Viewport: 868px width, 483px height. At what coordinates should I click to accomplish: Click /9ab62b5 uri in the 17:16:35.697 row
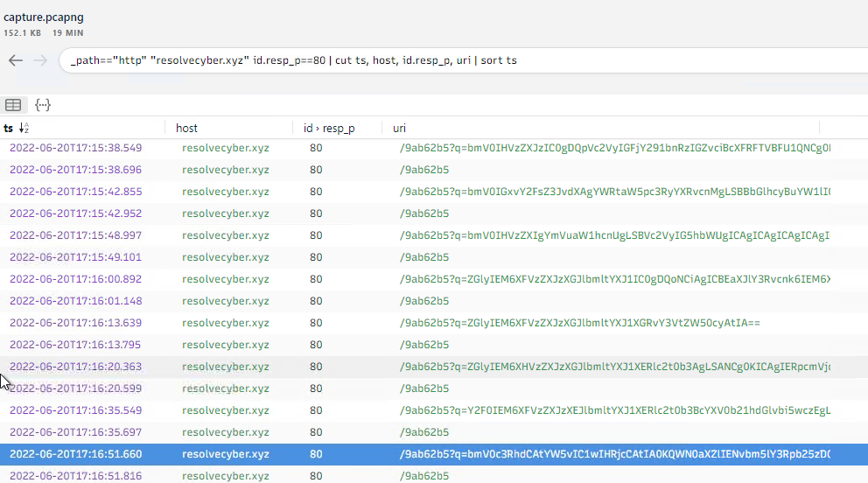coord(423,432)
